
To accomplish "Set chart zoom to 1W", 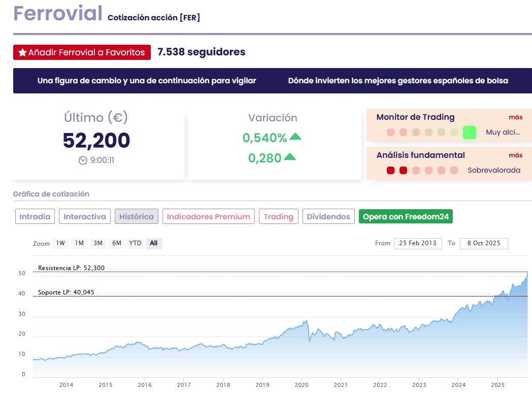I will point(60,243).
